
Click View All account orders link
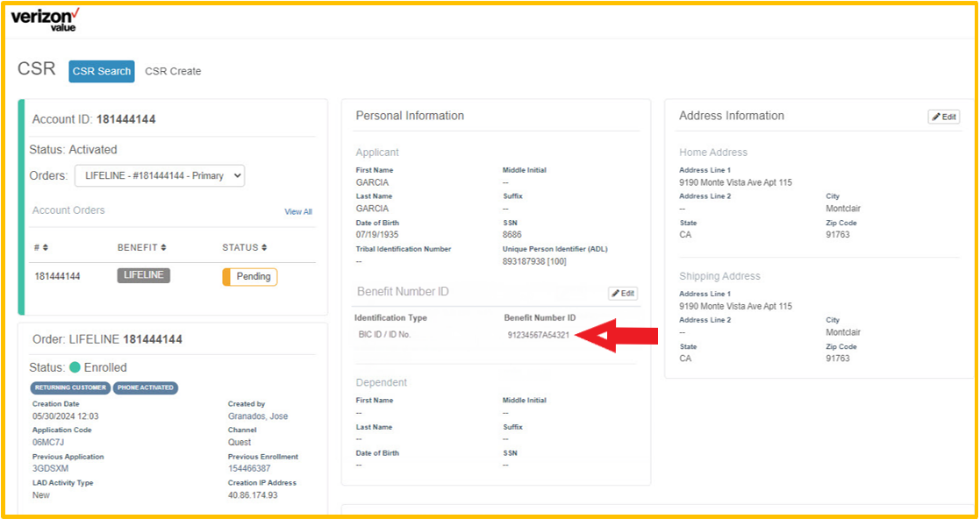pos(298,212)
